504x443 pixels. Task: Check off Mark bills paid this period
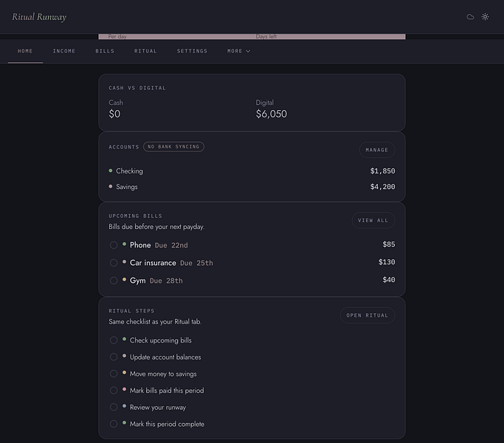click(114, 391)
